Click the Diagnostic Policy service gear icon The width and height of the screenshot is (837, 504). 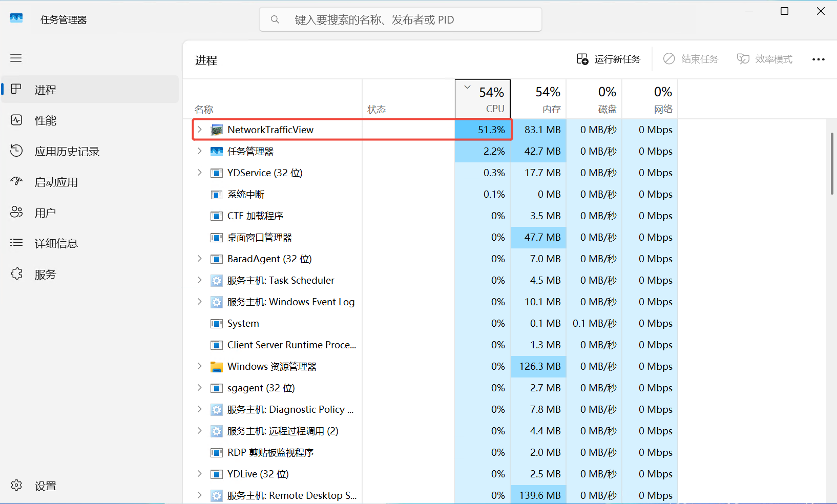tap(217, 410)
